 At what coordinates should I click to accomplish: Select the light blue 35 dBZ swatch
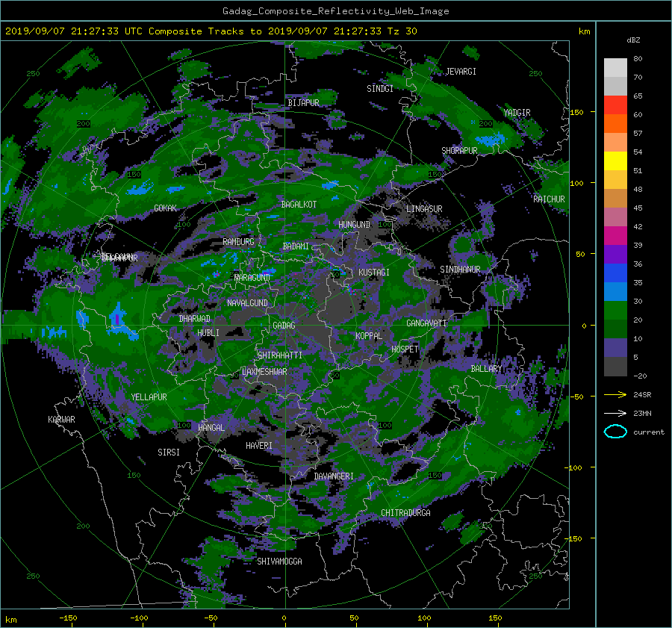615,291
